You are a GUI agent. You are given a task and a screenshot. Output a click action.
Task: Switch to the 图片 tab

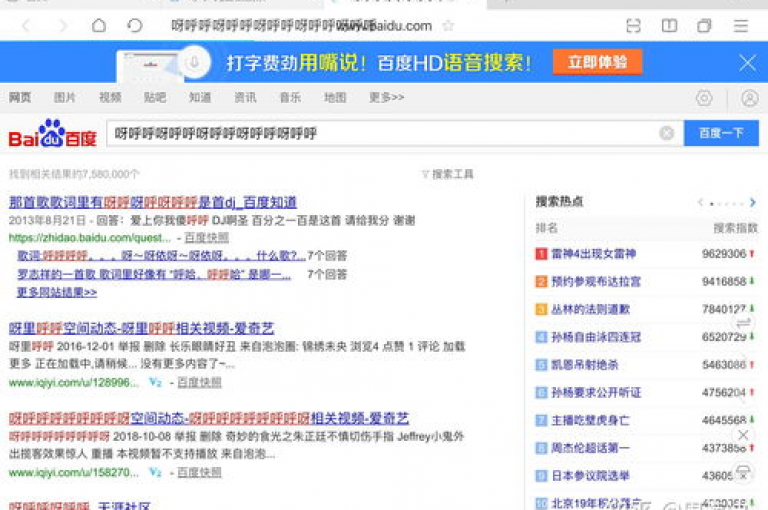[x=65, y=97]
